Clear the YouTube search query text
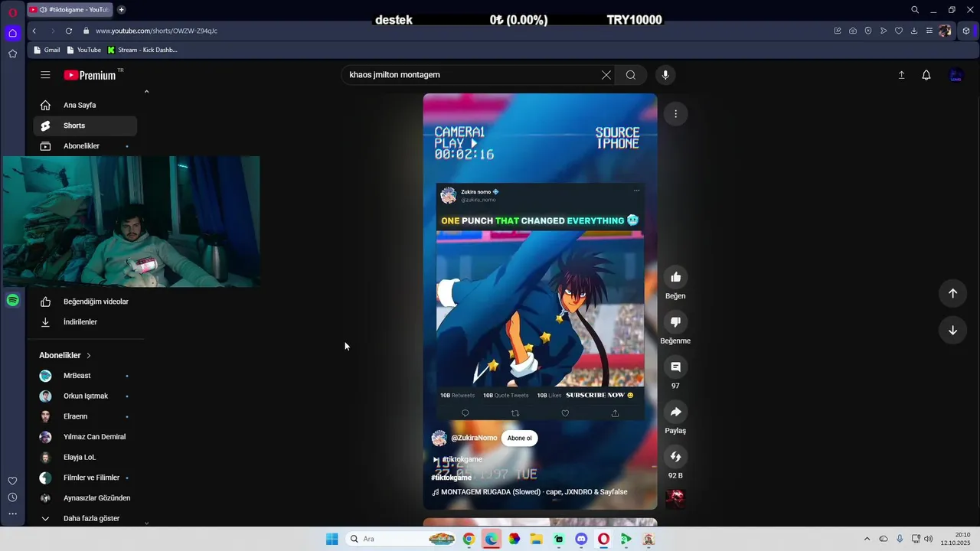 (x=606, y=75)
